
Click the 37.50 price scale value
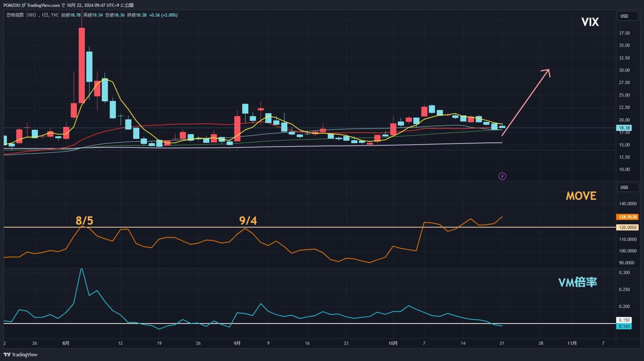coord(624,33)
